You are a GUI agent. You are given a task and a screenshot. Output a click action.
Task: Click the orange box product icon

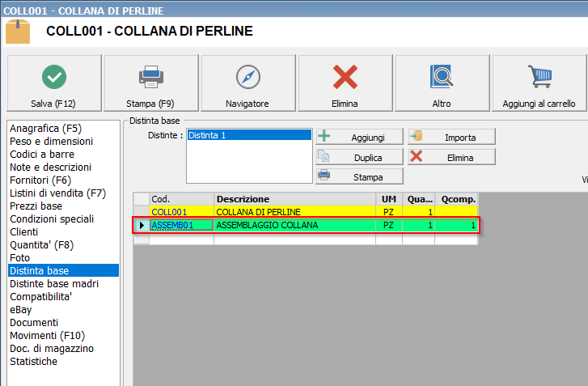(x=17, y=31)
